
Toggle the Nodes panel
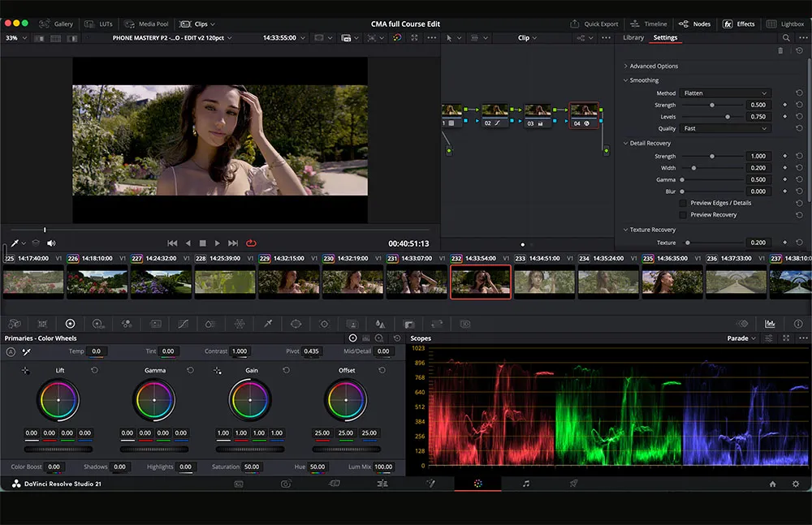pyautogui.click(x=694, y=24)
